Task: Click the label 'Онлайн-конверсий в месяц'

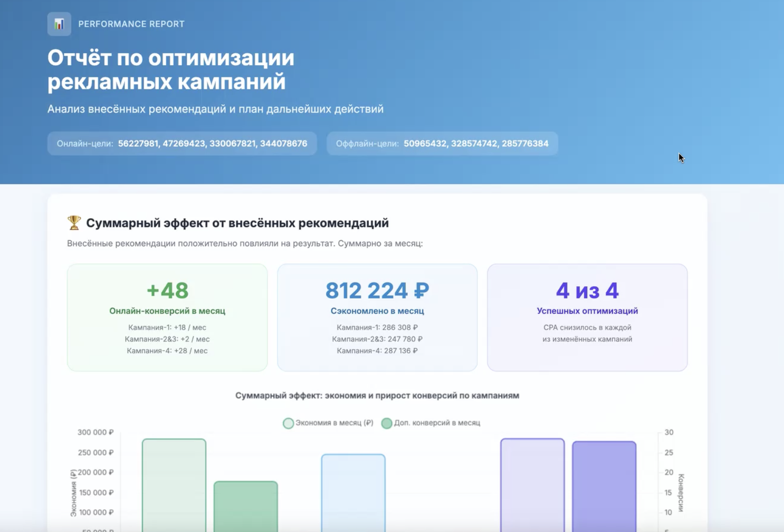Action: pos(167,311)
